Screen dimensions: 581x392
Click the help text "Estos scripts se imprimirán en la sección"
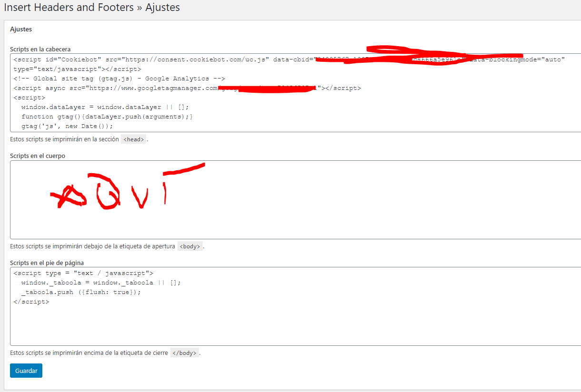[x=64, y=140]
